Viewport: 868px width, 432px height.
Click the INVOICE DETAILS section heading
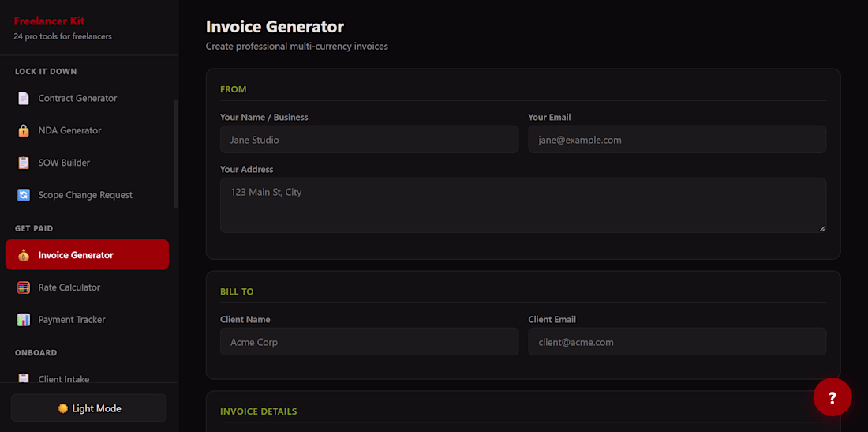point(259,411)
